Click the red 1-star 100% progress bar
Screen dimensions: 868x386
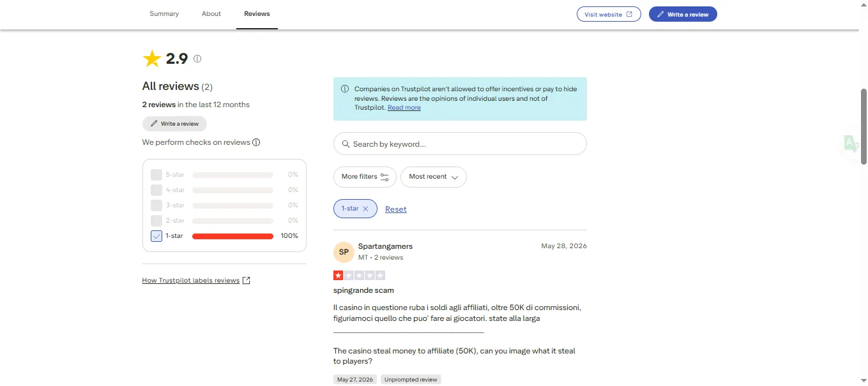(232, 236)
